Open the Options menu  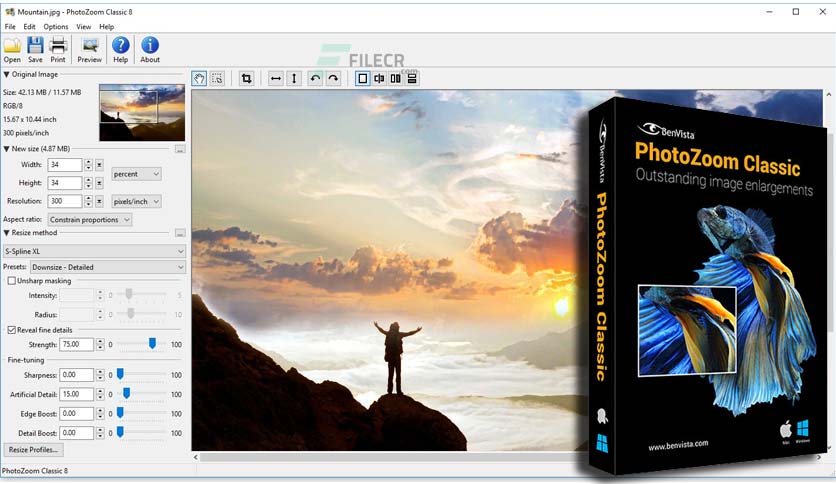(x=56, y=27)
